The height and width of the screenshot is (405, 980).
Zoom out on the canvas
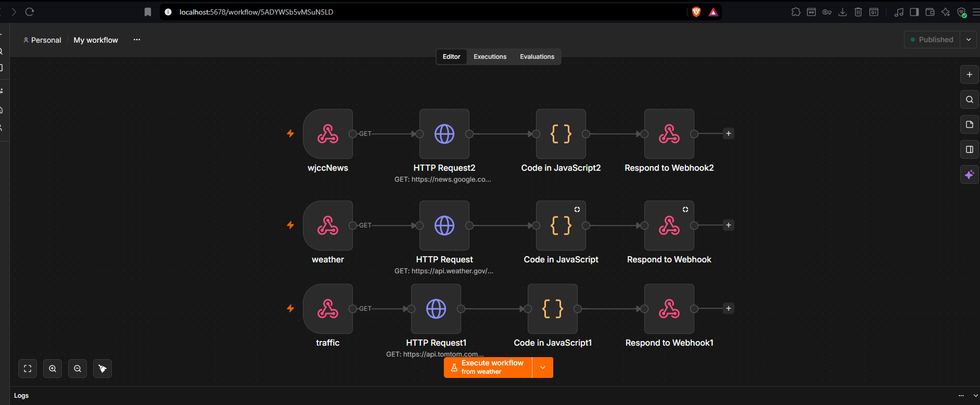click(x=78, y=369)
